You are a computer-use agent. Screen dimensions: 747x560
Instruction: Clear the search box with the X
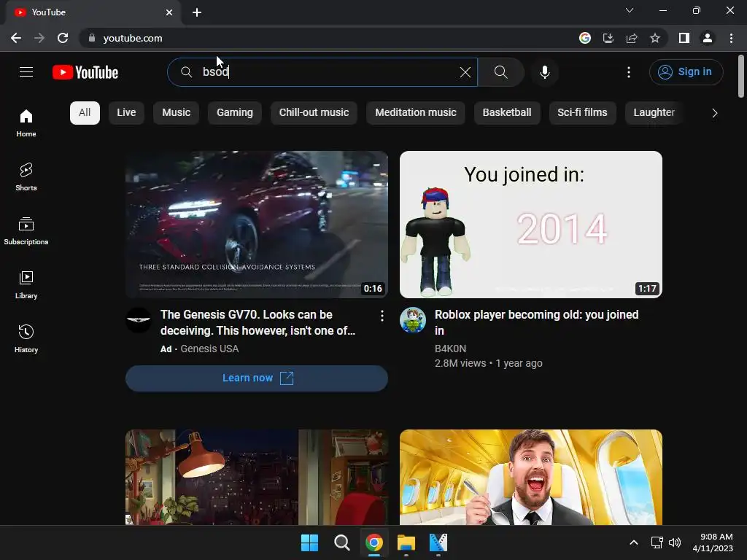tap(465, 72)
